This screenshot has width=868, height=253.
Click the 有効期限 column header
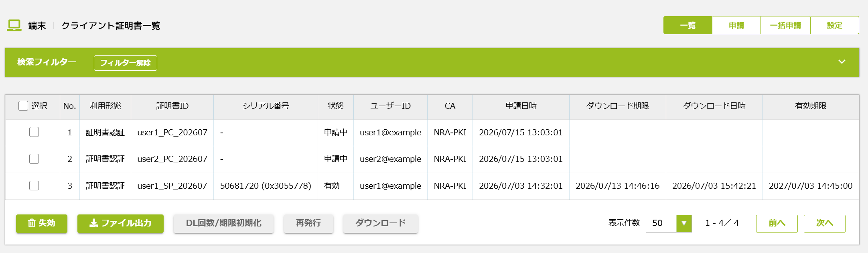click(811, 106)
